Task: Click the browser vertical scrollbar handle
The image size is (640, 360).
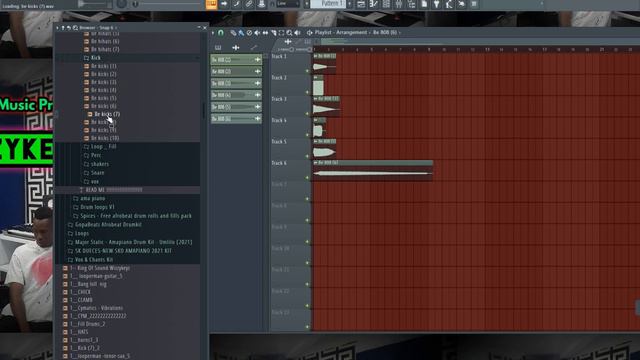Action: (204, 110)
